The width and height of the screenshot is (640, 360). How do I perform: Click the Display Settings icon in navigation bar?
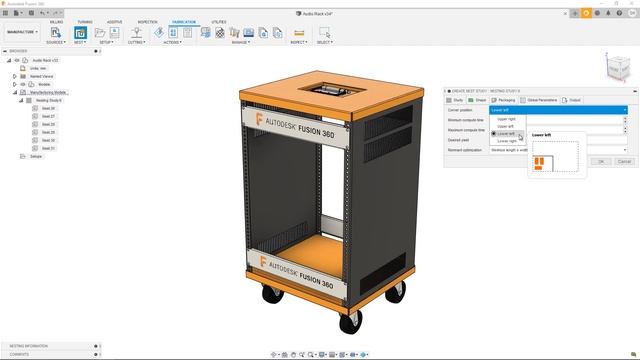[322, 355]
